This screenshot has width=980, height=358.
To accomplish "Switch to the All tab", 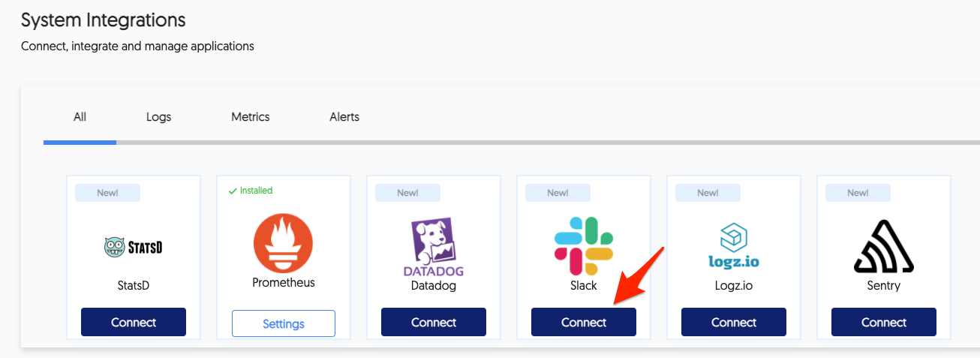I will (x=80, y=117).
